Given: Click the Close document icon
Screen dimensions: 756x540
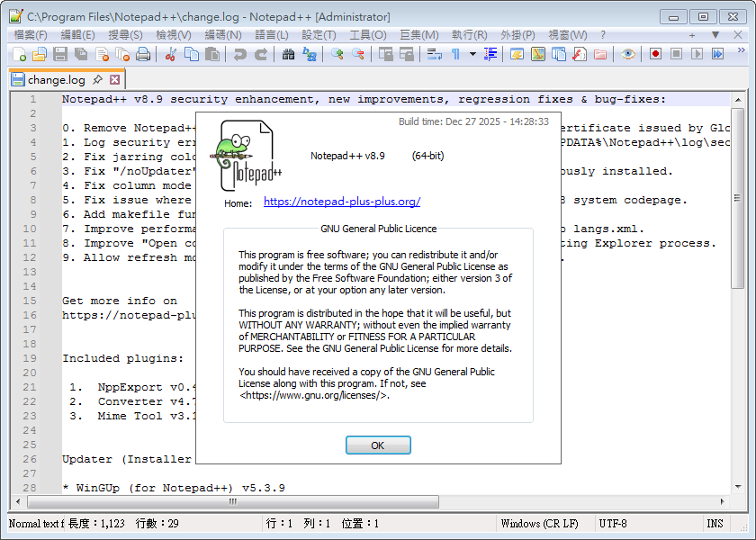Looking at the screenshot, I should coord(103,54).
